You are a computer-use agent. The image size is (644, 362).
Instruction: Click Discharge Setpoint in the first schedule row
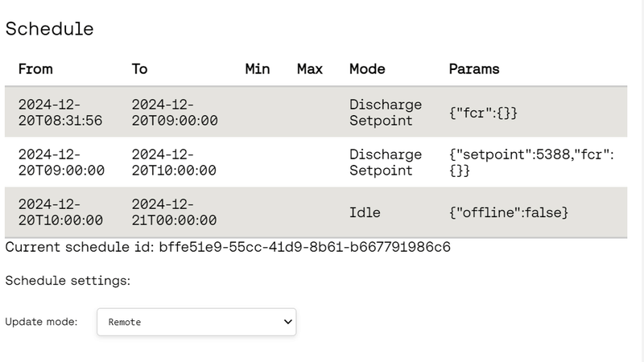click(x=385, y=113)
